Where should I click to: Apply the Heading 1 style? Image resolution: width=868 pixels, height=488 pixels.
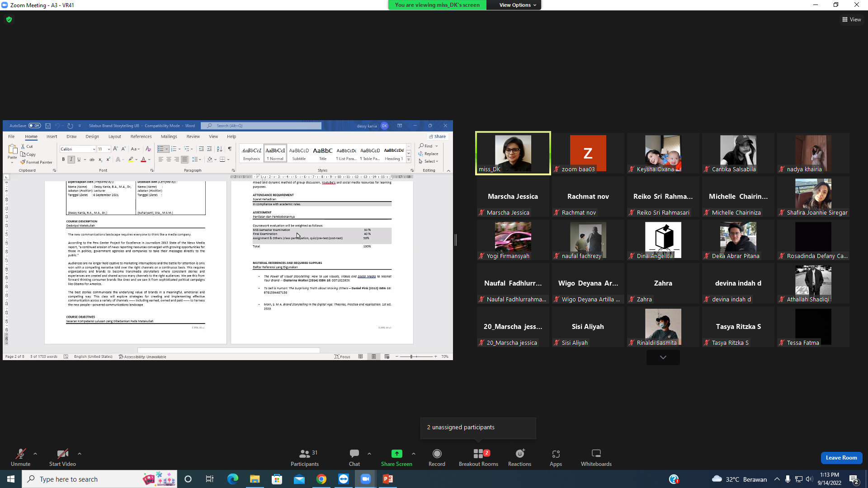[x=394, y=154]
